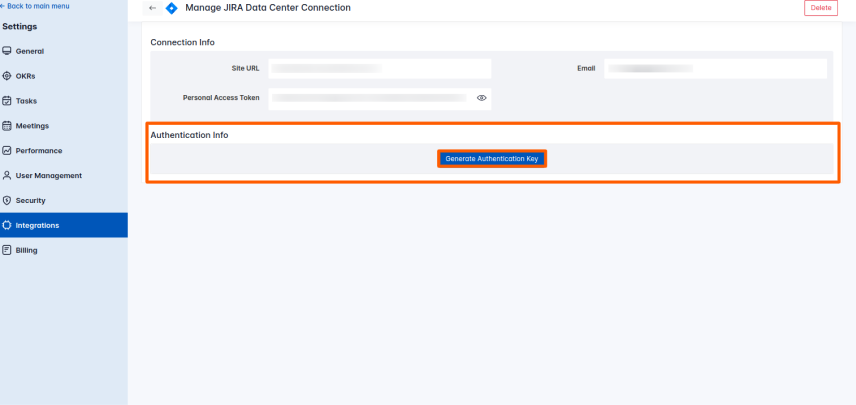The width and height of the screenshot is (856, 405).
Task: Click the Meetings calendar icon
Action: coord(7,126)
